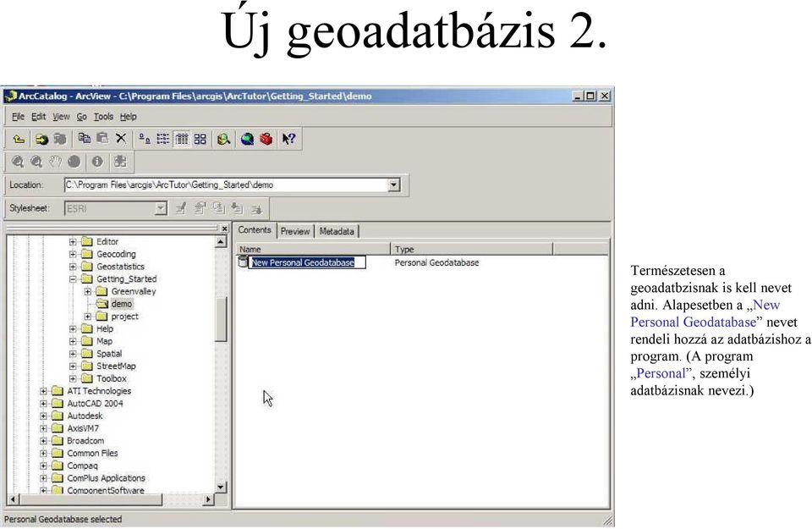Open the File menu
Screen dimensions: 812x529
point(18,117)
